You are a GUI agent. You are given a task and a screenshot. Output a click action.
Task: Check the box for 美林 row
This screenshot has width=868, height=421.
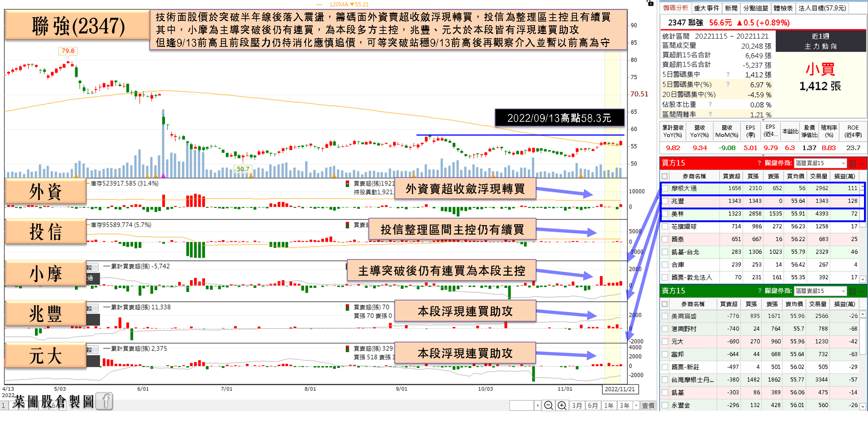[x=665, y=214]
